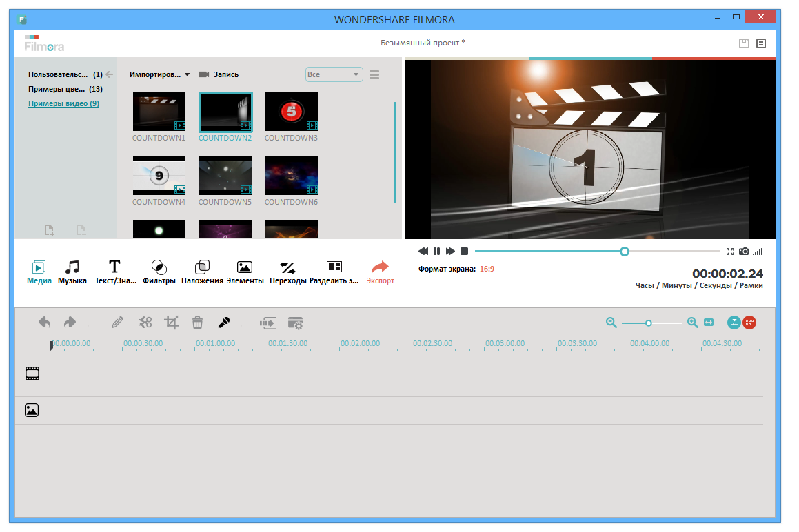
Task: Click the video track film icon
Action: click(x=32, y=374)
